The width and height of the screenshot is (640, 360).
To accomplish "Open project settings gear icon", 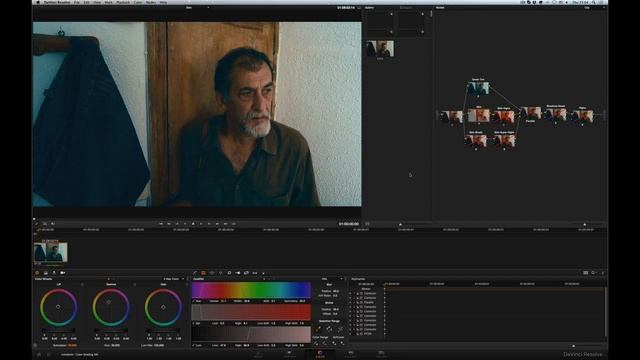I will click(x=49, y=355).
